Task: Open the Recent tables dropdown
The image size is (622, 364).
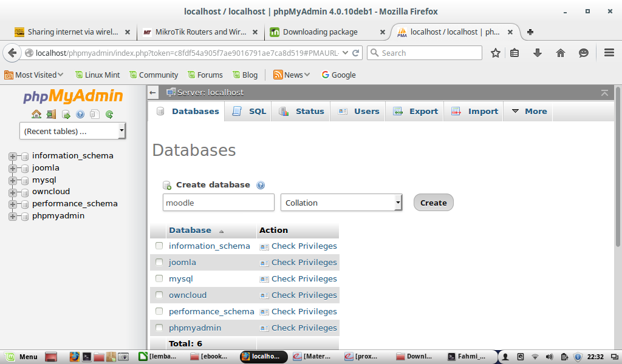Action: tap(72, 130)
